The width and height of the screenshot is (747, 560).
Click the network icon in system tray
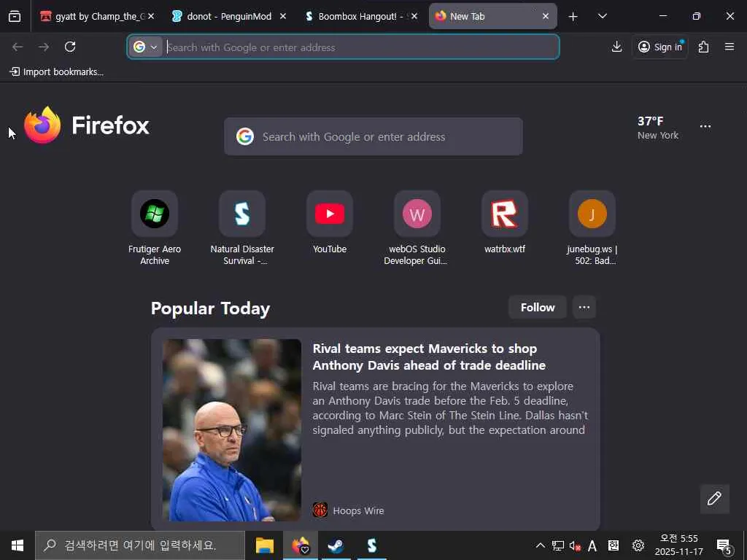point(557,545)
